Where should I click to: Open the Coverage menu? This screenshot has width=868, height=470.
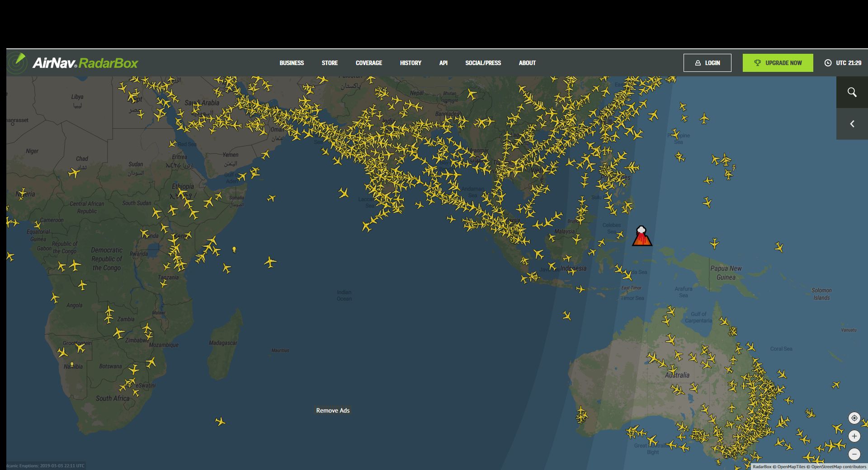pyautogui.click(x=369, y=63)
